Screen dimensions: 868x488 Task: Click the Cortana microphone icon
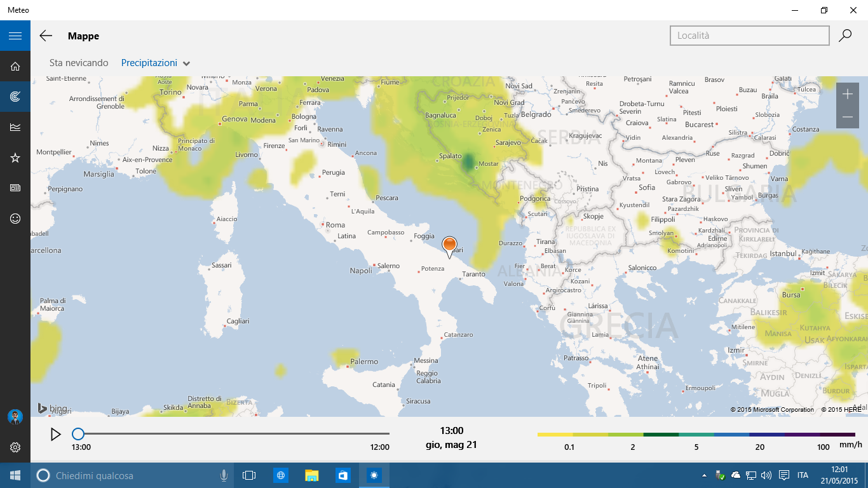[224, 475]
